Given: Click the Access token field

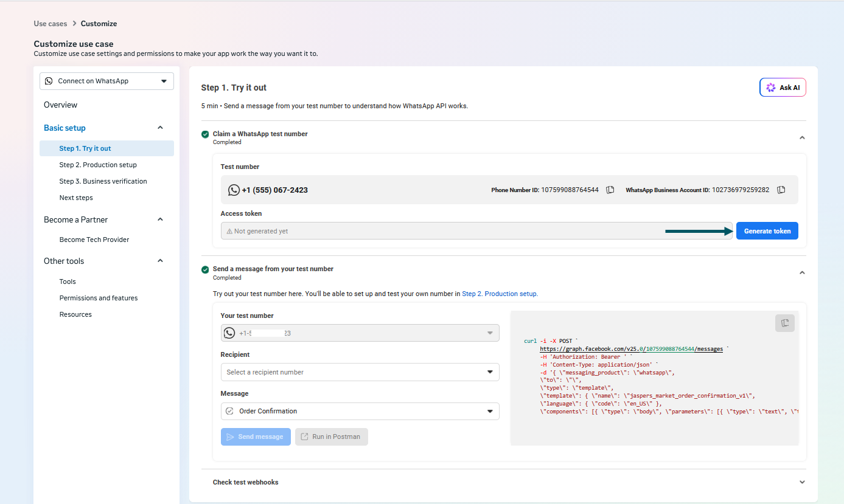Looking at the screenshot, I should pyautogui.click(x=476, y=231).
